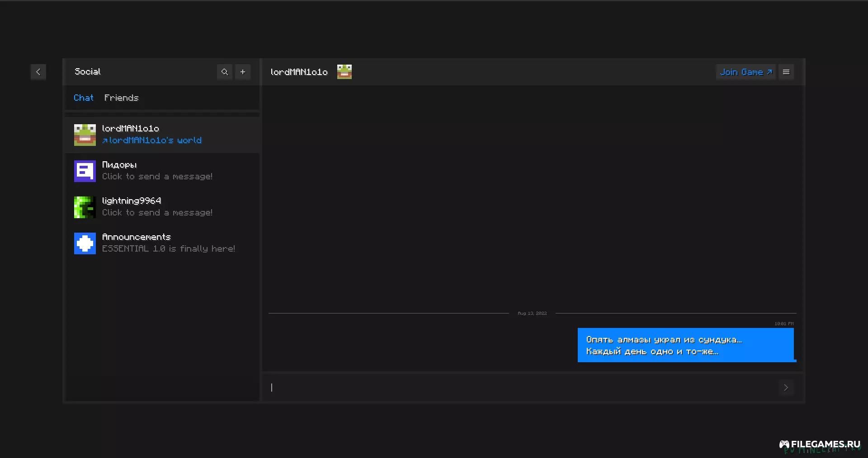868x458 pixels.
Task: Open the hamburger menu beside Join Game
Action: pyautogui.click(x=786, y=72)
